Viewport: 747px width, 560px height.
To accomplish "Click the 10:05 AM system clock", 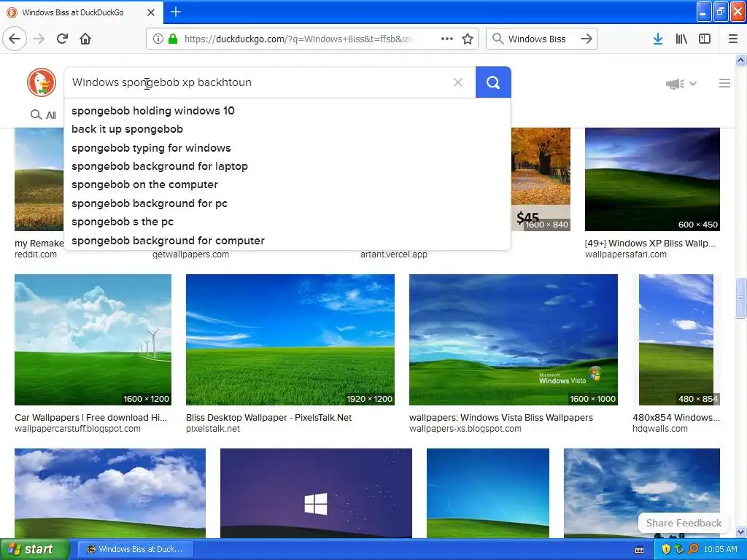I will click(720, 549).
